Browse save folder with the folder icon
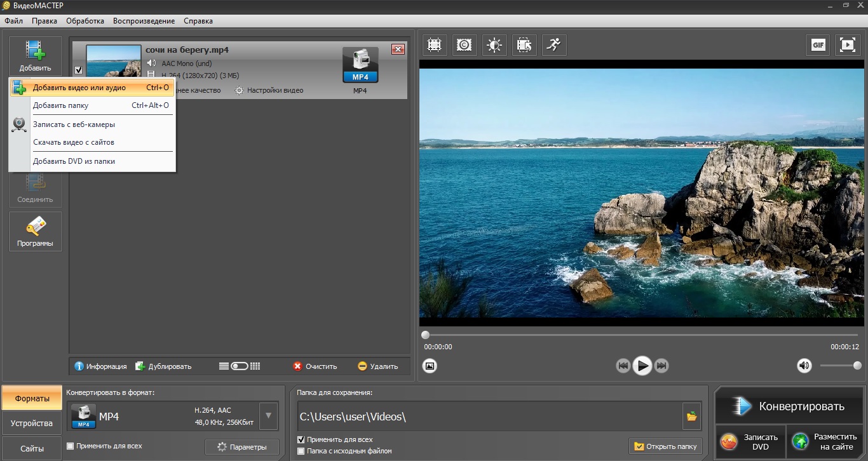 [691, 417]
